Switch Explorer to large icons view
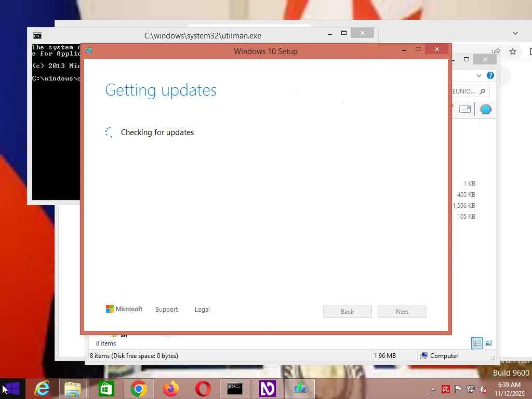The height and width of the screenshot is (399, 532). point(488,343)
